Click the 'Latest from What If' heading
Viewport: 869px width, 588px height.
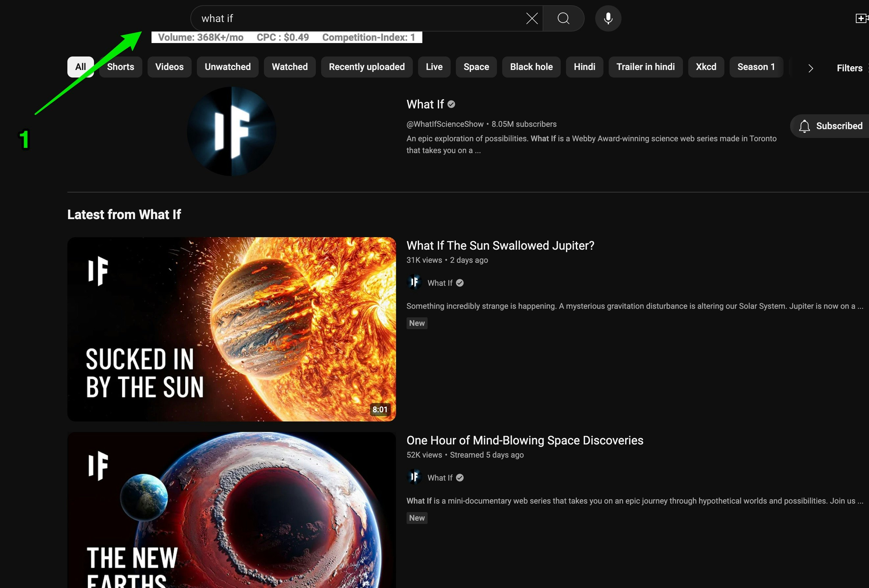coord(124,215)
